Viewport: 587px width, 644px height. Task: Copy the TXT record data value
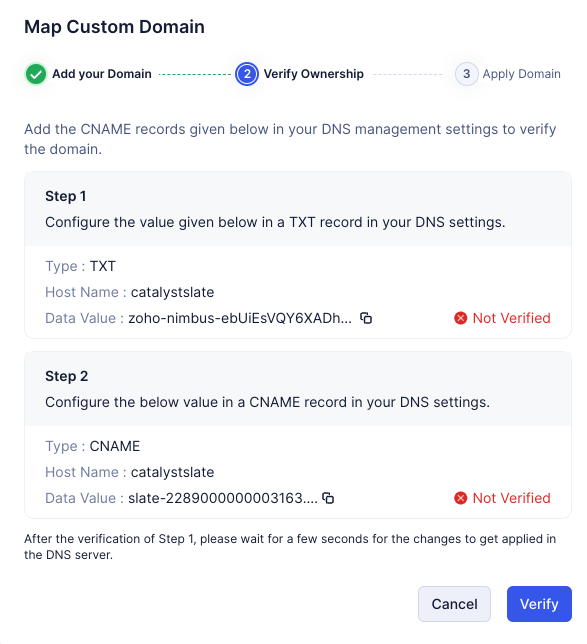(x=366, y=318)
